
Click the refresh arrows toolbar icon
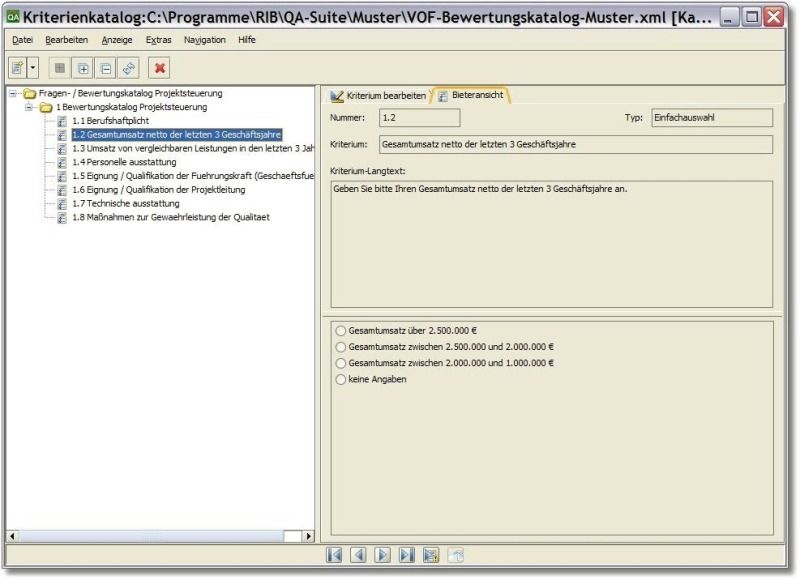(x=129, y=68)
